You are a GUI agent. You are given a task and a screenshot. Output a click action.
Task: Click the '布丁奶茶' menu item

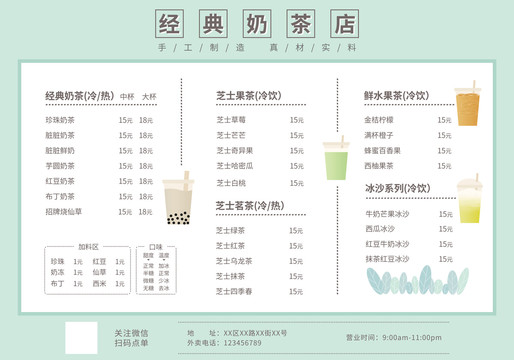coord(60,197)
